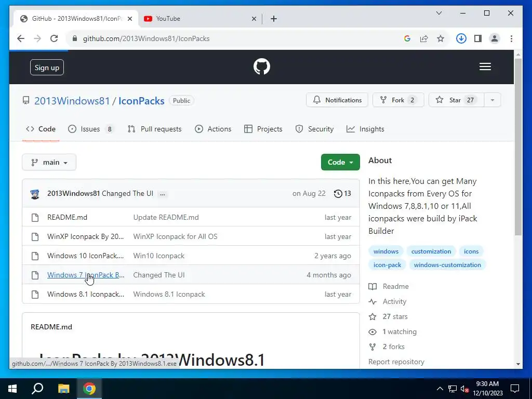Viewport: 532px width, 399px height.
Task: Click the Sign up button
Action: (x=47, y=68)
